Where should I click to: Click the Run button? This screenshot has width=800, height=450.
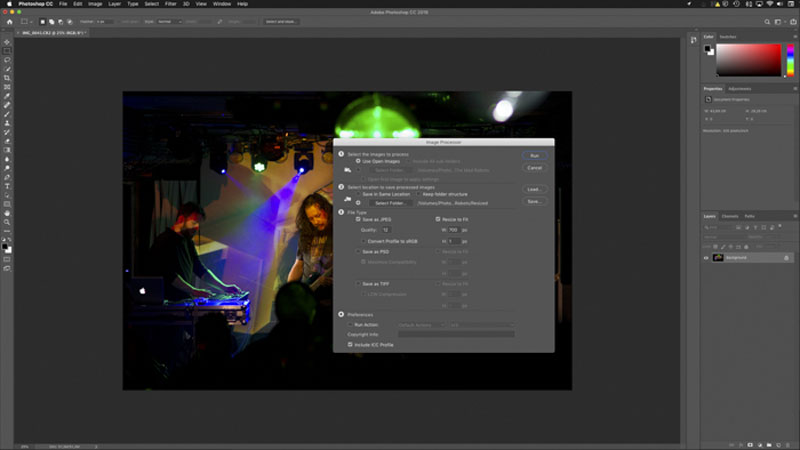point(535,155)
